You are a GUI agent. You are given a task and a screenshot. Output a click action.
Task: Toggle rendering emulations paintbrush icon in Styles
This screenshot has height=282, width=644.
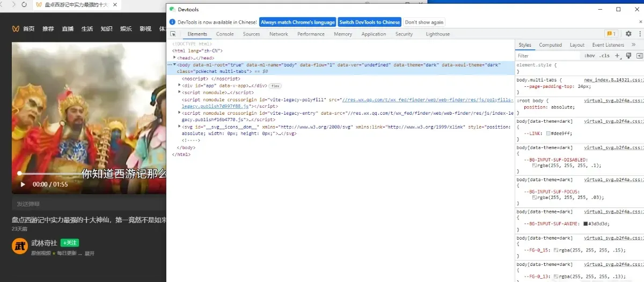[x=628, y=55]
